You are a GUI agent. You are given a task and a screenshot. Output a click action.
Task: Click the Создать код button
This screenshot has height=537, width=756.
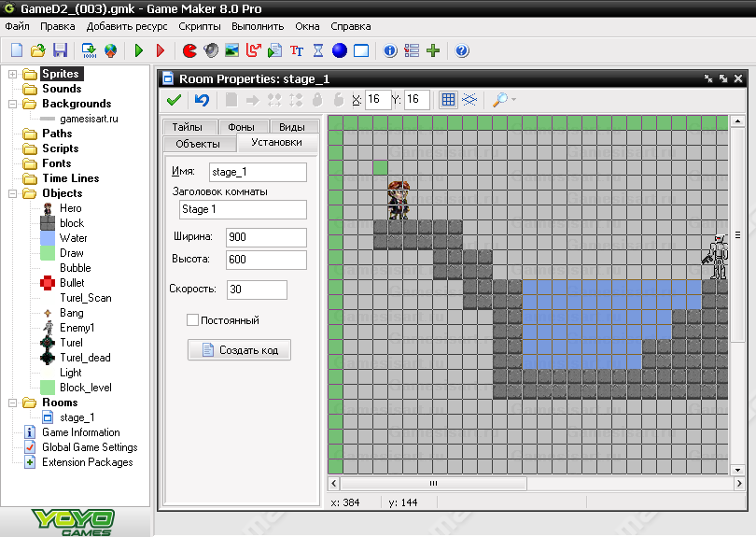point(239,350)
